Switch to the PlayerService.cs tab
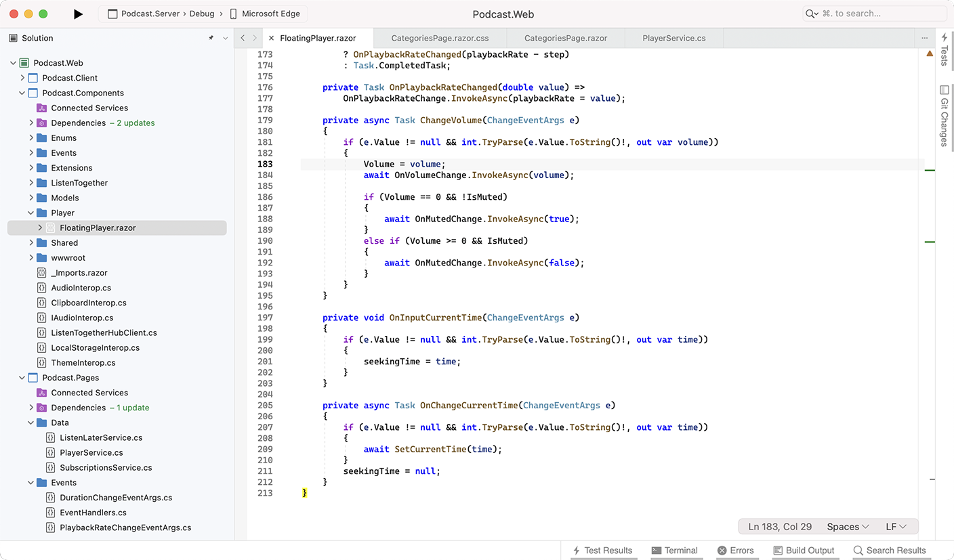Image resolution: width=954 pixels, height=560 pixels. click(x=673, y=39)
